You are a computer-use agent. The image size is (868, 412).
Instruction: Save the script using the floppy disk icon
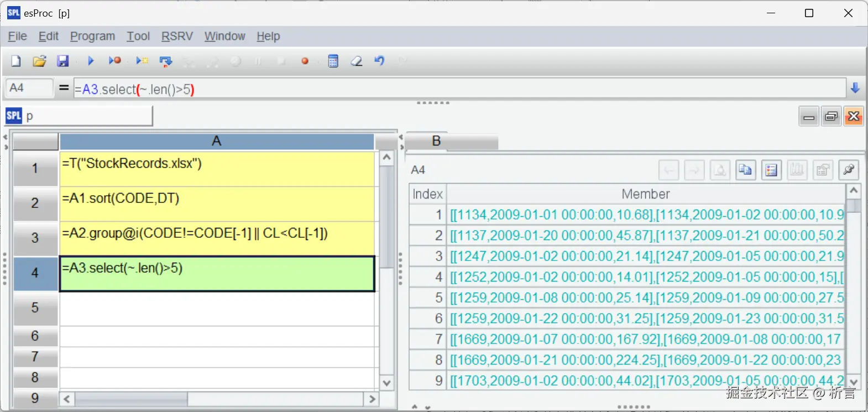[x=63, y=61]
